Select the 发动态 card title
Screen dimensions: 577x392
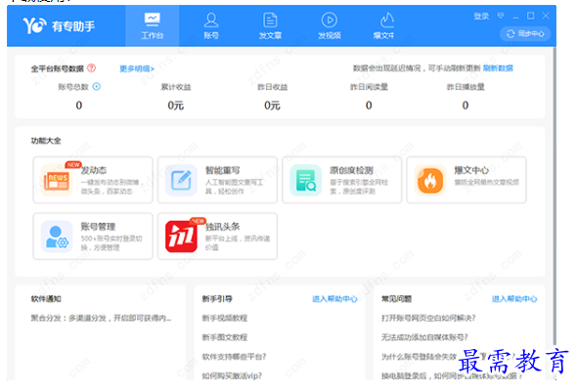(94, 170)
